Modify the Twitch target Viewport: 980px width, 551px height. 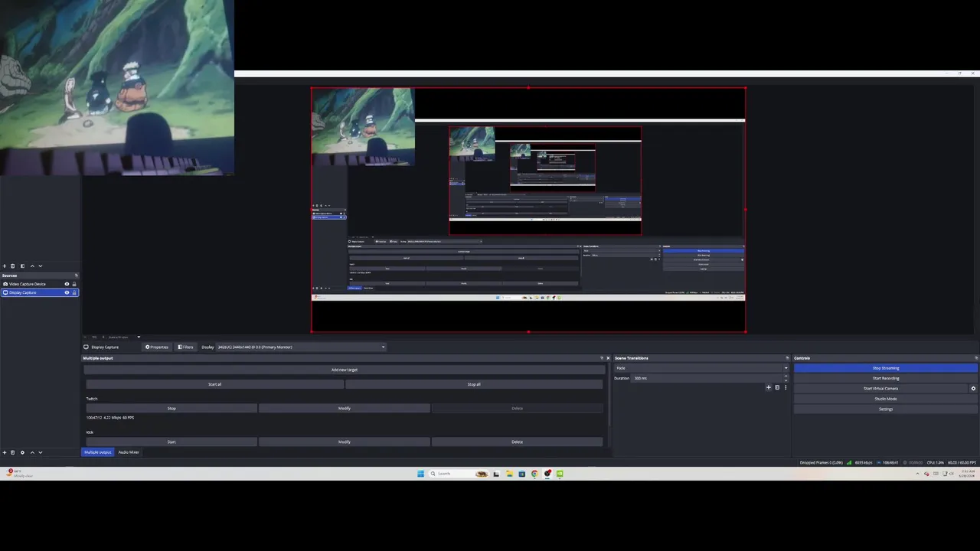click(345, 408)
